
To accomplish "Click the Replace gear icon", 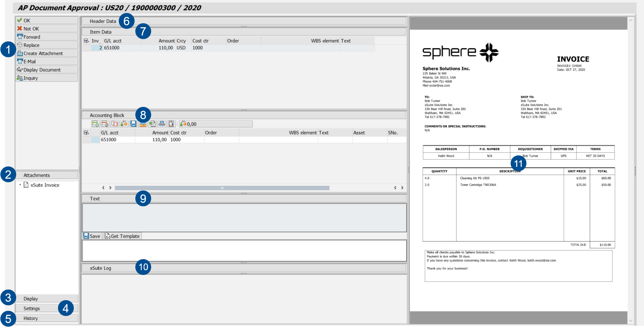I will 20,45.
